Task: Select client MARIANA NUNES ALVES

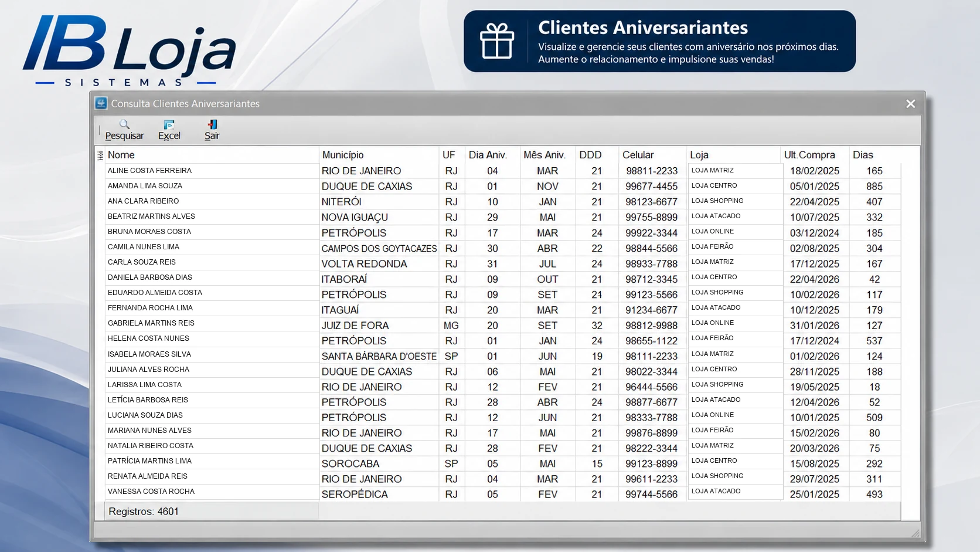Action: (149, 431)
